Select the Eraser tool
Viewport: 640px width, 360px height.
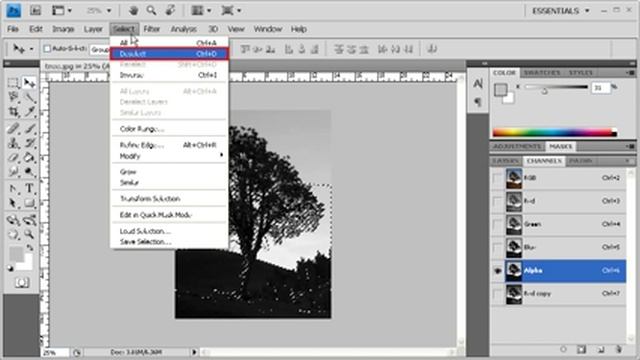(x=13, y=157)
